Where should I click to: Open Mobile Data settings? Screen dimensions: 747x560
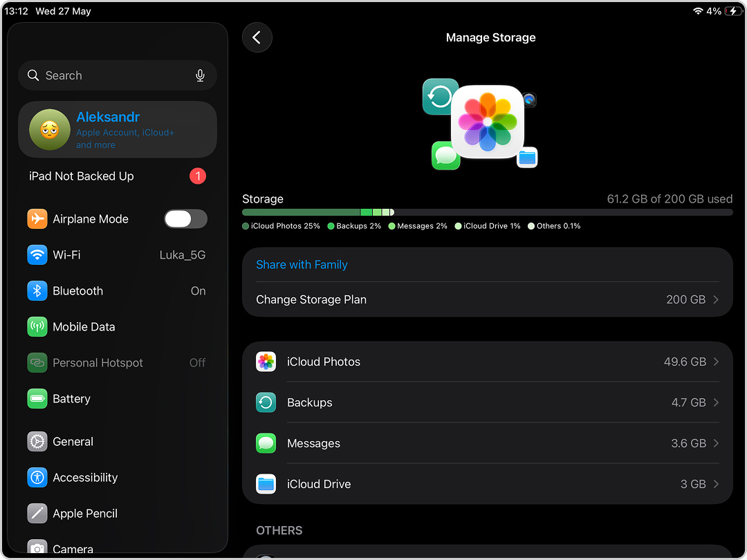(x=117, y=326)
